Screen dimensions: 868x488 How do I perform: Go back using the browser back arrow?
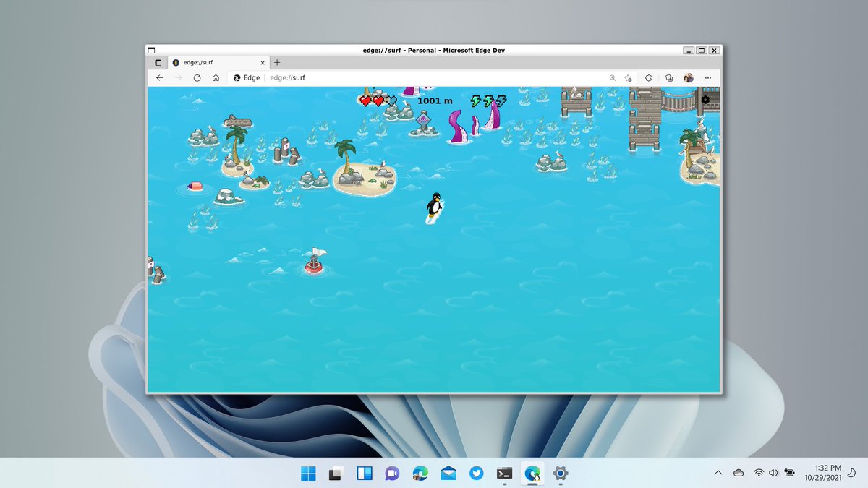(160, 77)
